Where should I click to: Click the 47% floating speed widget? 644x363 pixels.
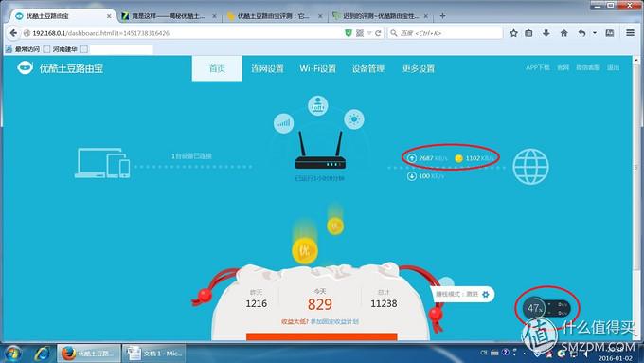point(546,308)
